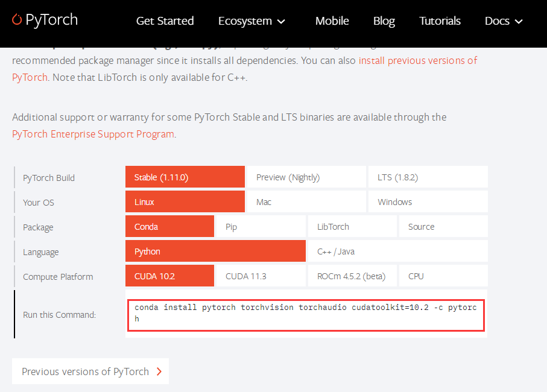Select Mac as your OS
547x392 pixels.
click(x=306, y=202)
